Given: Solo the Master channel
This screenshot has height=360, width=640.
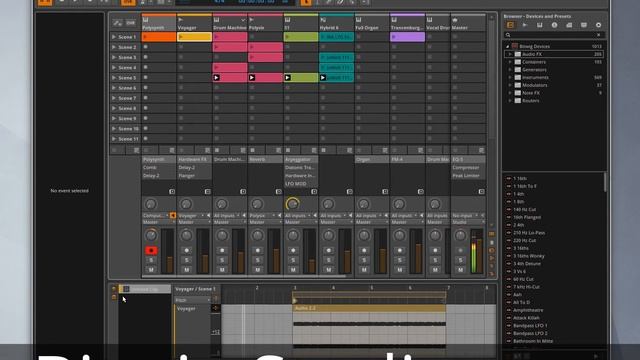Looking at the screenshot, I should (x=460, y=260).
